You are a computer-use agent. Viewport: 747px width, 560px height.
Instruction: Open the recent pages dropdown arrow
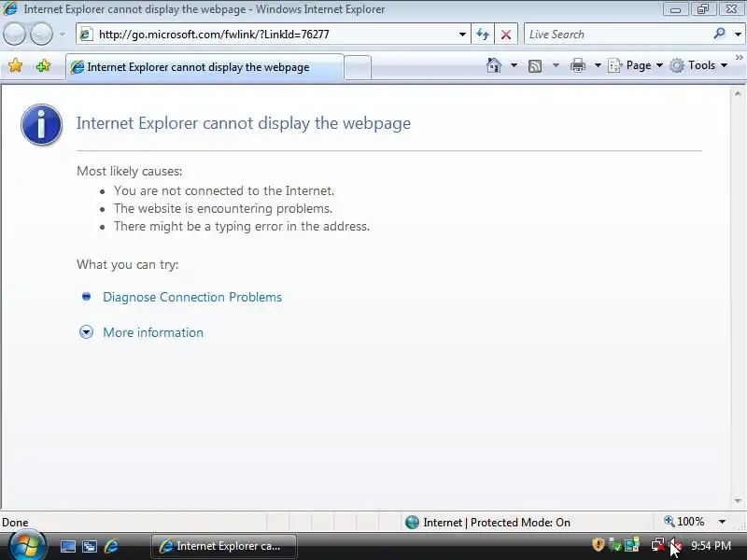coord(63,35)
